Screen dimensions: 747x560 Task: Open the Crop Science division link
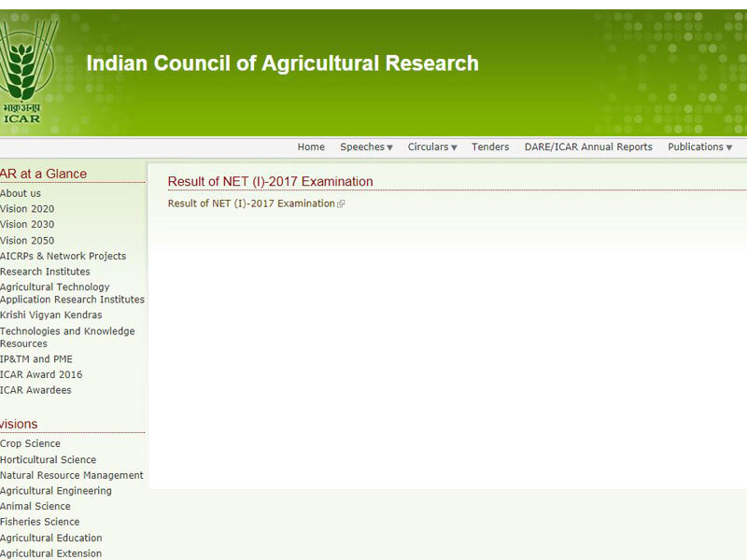click(x=30, y=444)
